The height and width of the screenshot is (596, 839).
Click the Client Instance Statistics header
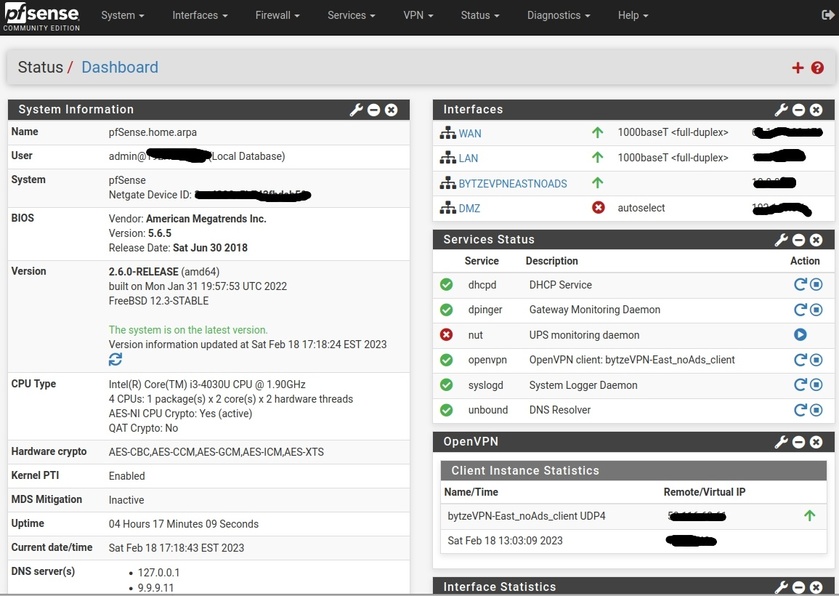(x=634, y=470)
